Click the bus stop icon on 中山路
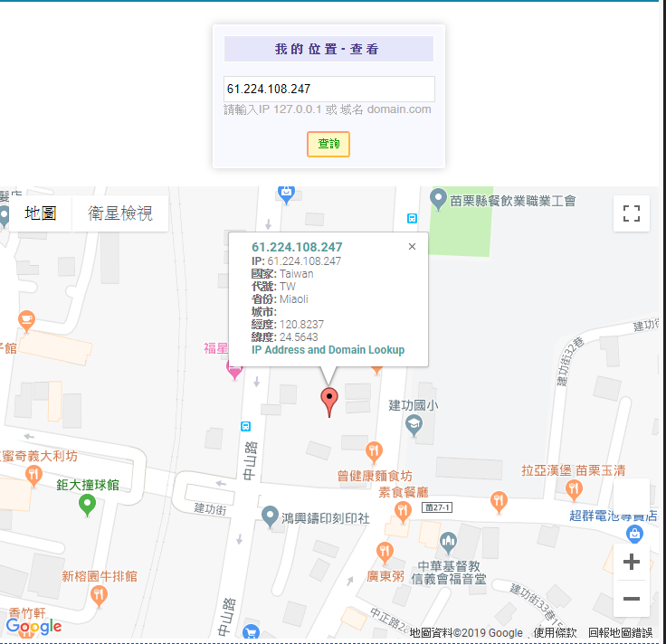This screenshot has height=644, width=666. 245,426
